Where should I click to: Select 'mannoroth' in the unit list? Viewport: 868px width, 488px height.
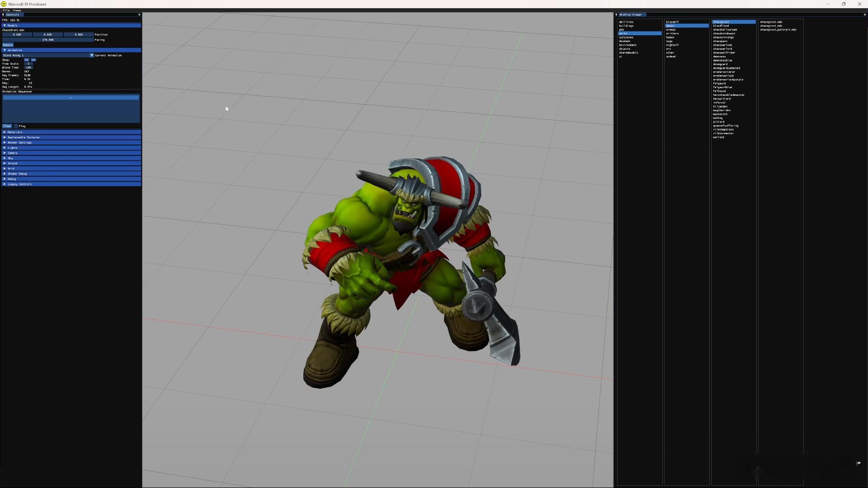(x=720, y=114)
